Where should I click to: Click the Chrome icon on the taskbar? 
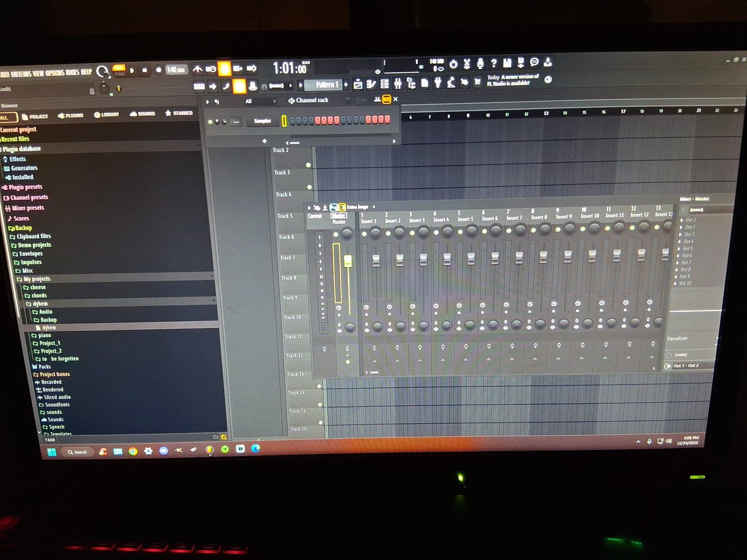click(x=133, y=451)
